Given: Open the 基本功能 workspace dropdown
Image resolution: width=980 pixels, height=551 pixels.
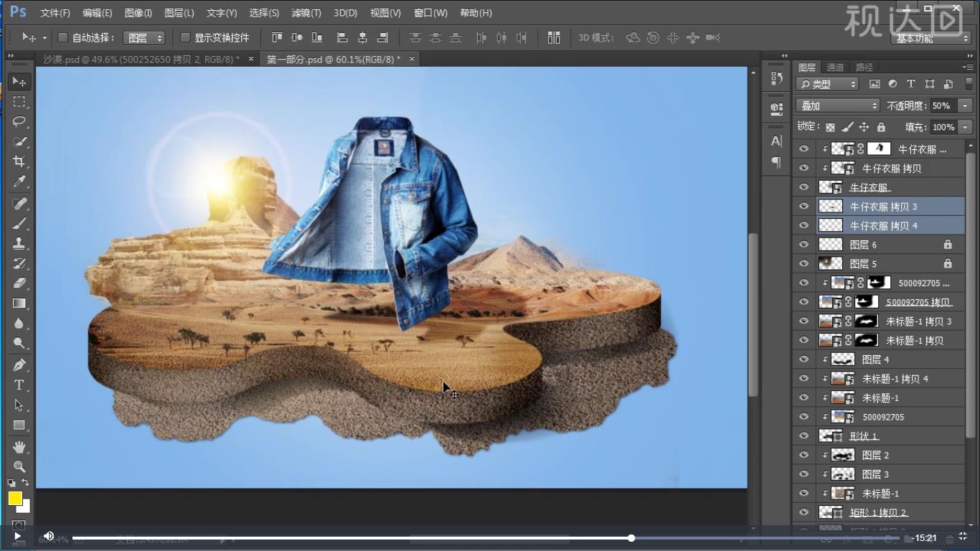Looking at the screenshot, I should coord(932,38).
